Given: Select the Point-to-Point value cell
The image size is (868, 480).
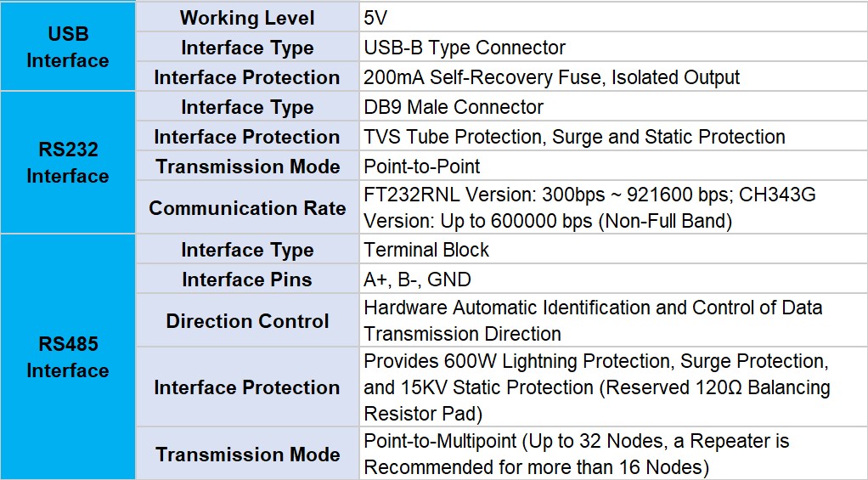Looking at the screenshot, I should coord(612,167).
